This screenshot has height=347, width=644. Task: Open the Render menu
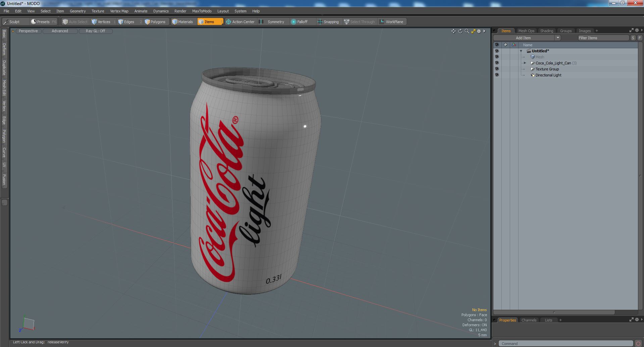pos(180,11)
